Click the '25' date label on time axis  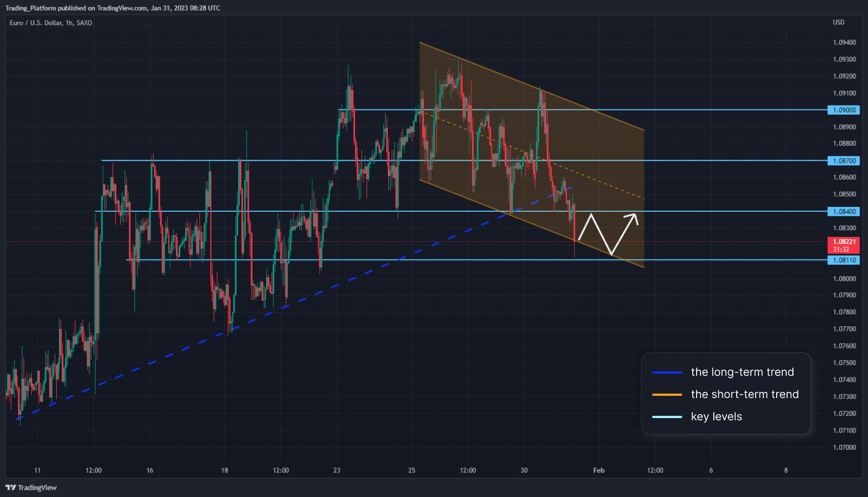(412, 470)
